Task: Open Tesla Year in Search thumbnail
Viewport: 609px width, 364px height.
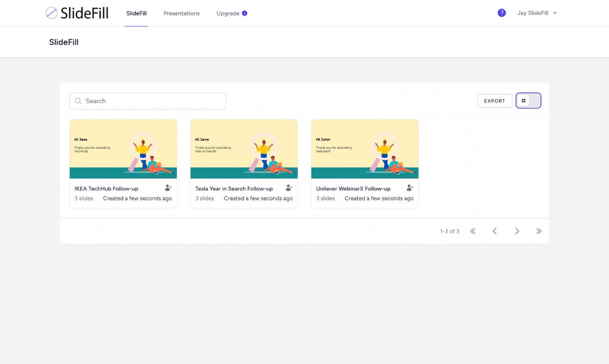Action: (244, 149)
